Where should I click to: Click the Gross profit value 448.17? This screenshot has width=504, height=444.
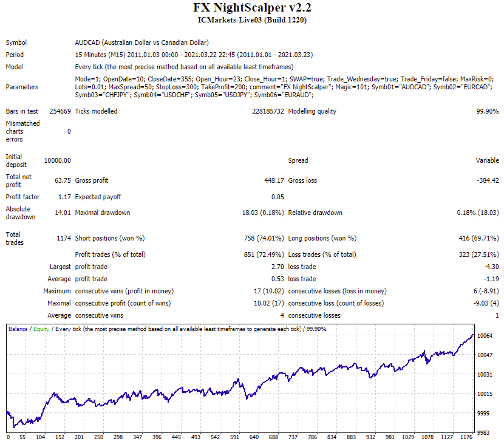pyautogui.click(x=274, y=180)
